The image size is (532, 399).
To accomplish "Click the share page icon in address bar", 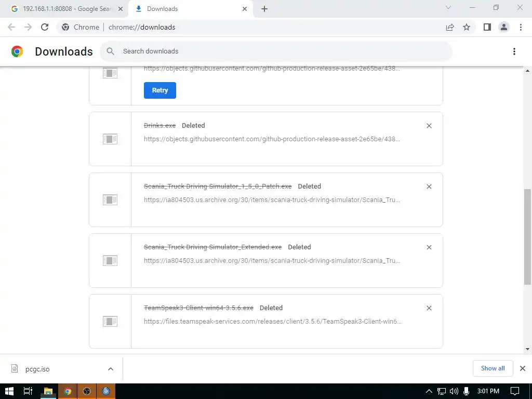I will click(450, 27).
